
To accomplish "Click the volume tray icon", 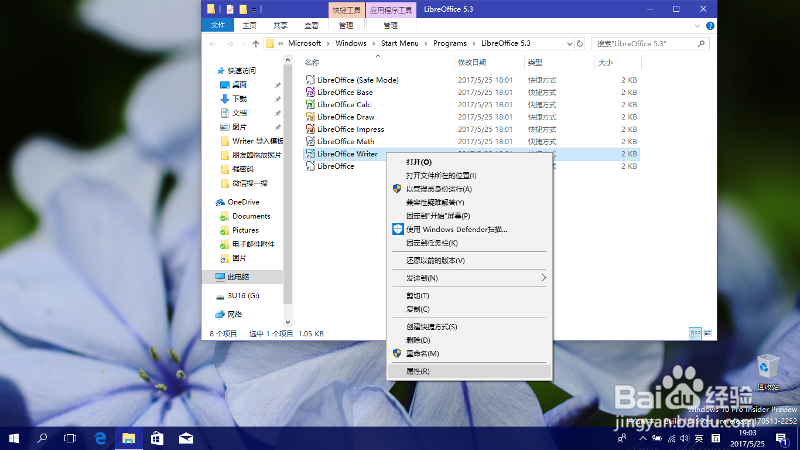I will 685,438.
